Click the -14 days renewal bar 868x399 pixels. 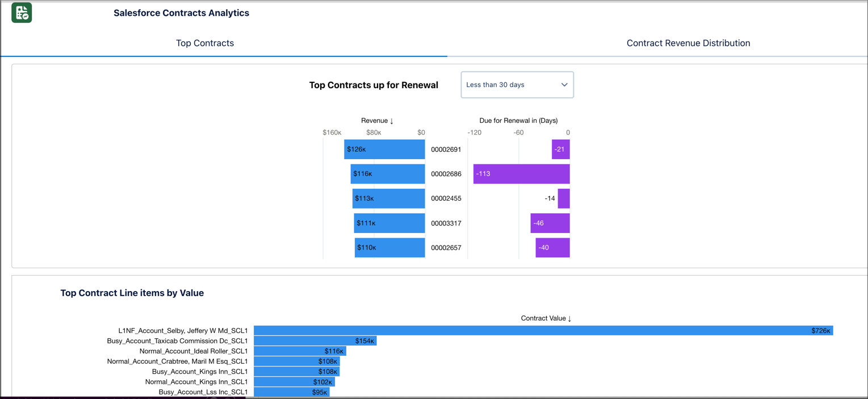click(564, 198)
